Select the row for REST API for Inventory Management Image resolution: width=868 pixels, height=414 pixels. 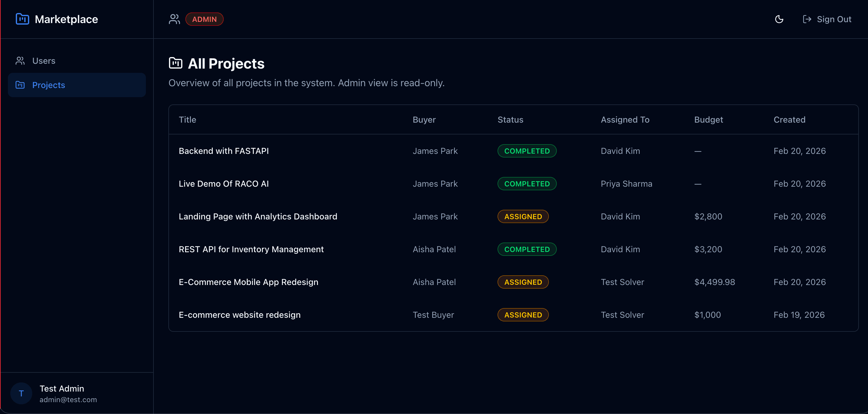coord(251,249)
